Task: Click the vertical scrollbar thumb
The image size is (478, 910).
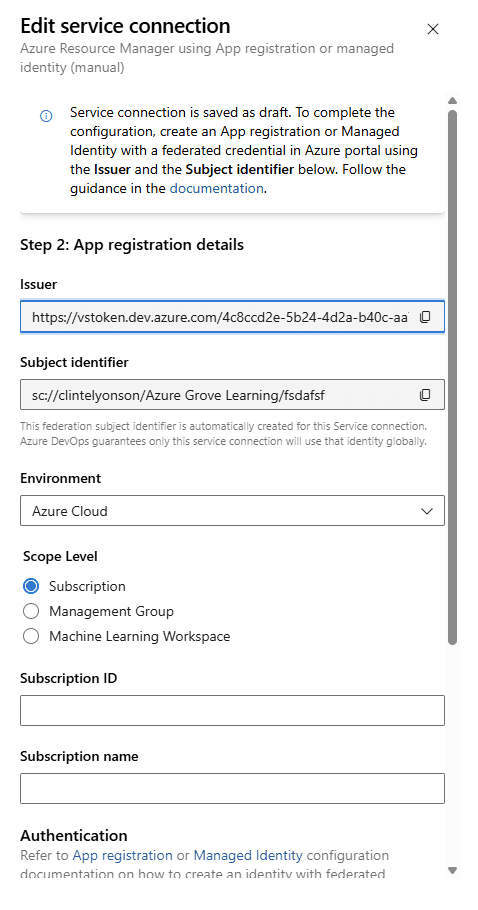Action: tap(453, 376)
